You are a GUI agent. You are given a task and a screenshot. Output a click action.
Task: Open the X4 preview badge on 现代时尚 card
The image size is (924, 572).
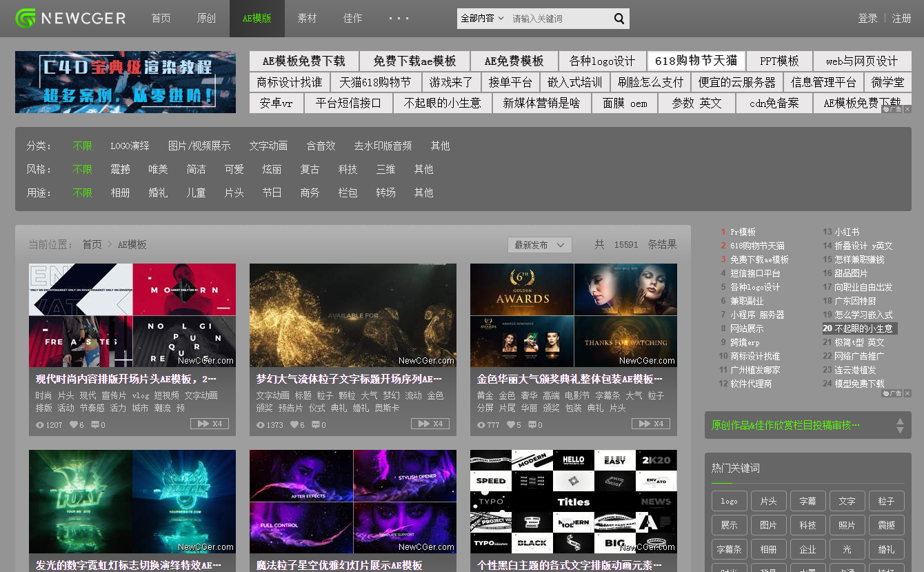pos(210,424)
